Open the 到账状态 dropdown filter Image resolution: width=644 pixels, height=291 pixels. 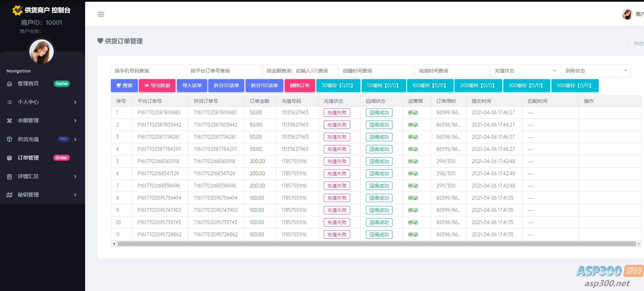596,71
